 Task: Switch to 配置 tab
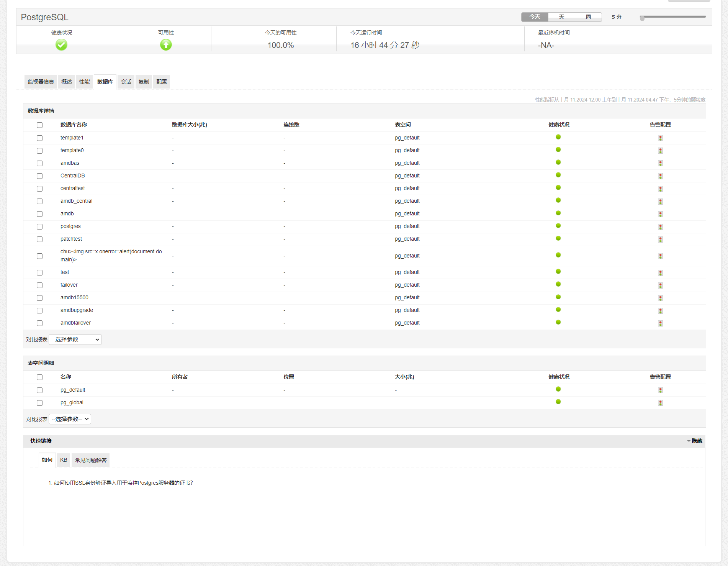pyautogui.click(x=162, y=82)
